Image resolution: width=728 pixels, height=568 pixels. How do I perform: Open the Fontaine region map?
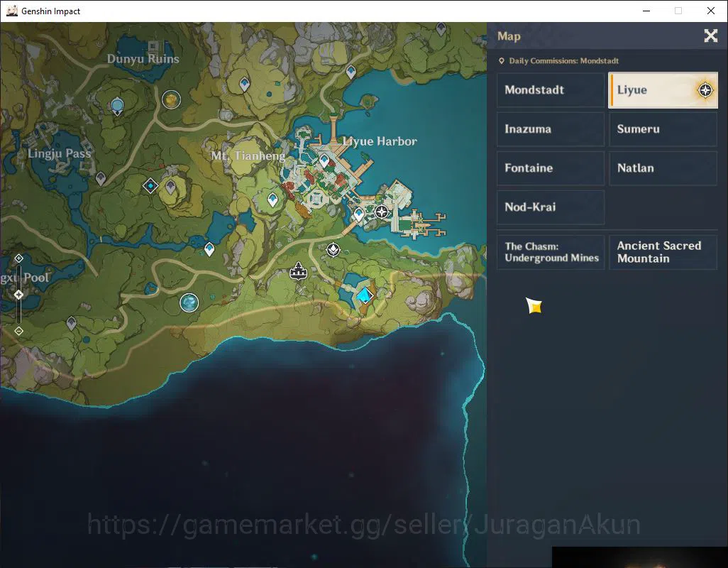coord(551,168)
